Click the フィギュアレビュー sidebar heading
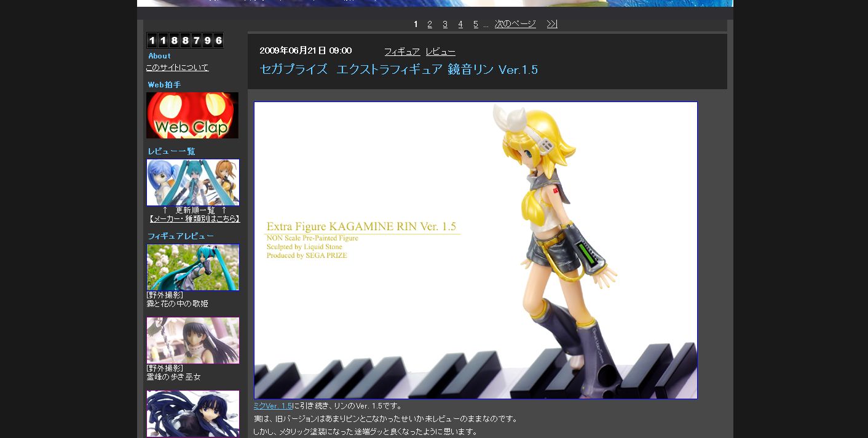Screen dimensions: 868x438 coord(181,236)
